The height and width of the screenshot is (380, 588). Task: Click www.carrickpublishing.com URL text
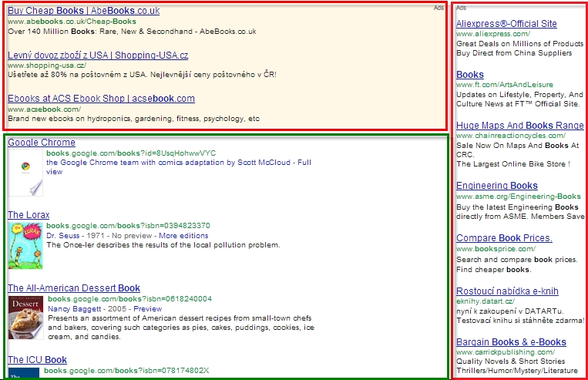pos(506,351)
